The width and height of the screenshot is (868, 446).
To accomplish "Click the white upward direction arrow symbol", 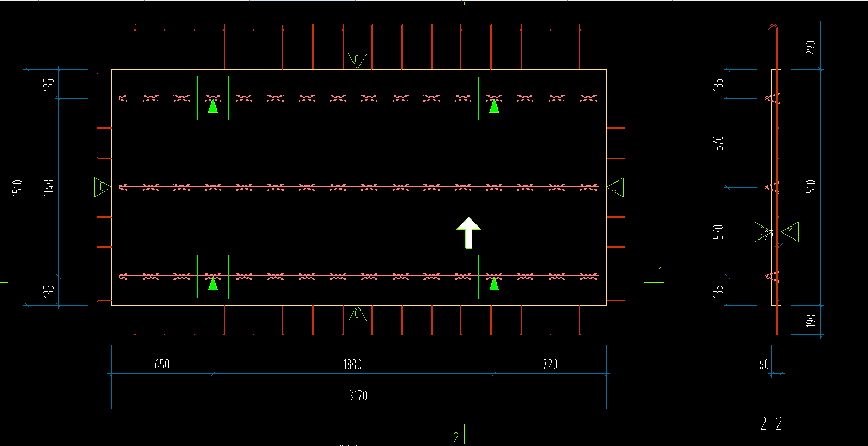I will click(468, 233).
